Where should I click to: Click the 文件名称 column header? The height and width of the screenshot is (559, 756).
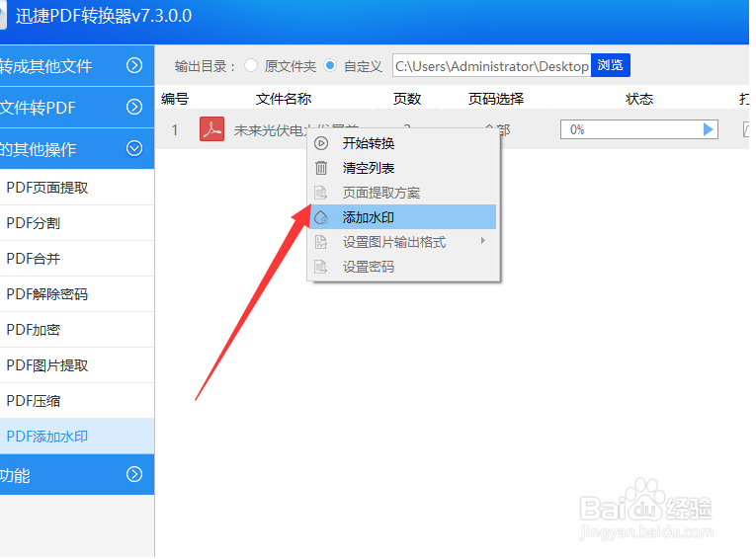284,99
